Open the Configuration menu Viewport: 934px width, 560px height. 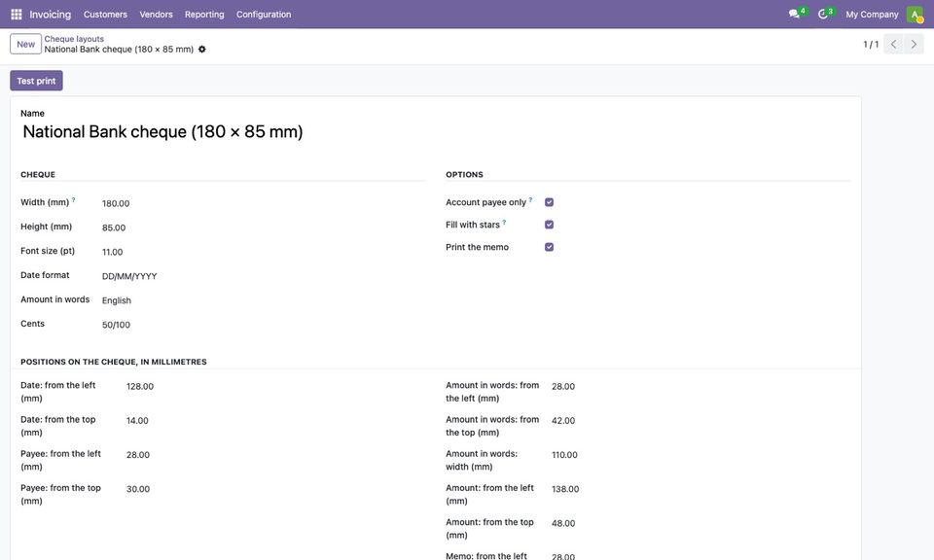point(264,15)
